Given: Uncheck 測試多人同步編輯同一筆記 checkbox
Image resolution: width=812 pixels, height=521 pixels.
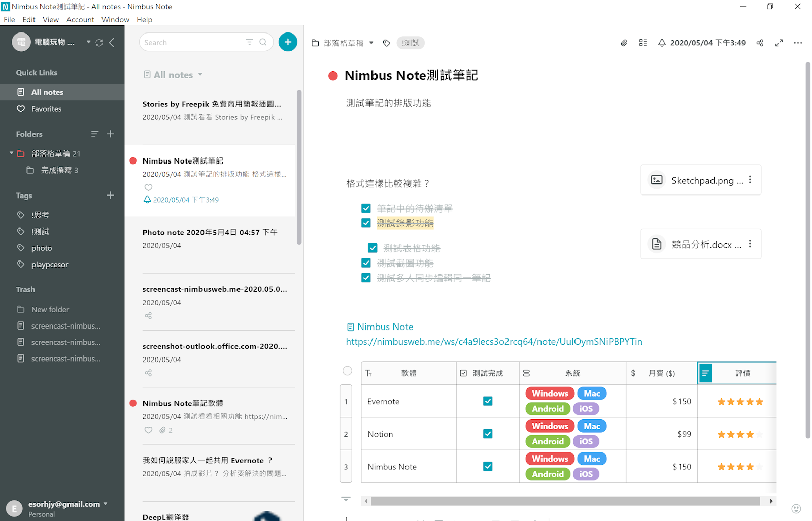Looking at the screenshot, I should (x=366, y=278).
